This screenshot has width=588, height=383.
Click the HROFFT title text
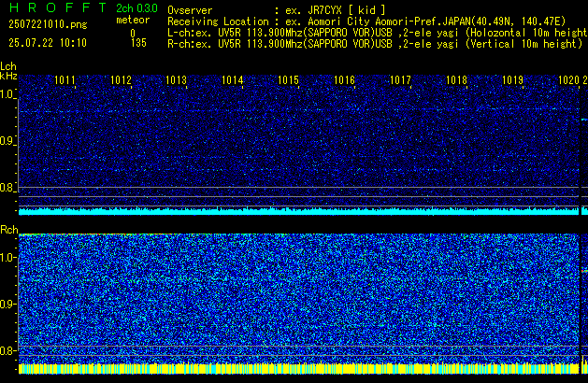coord(58,7)
